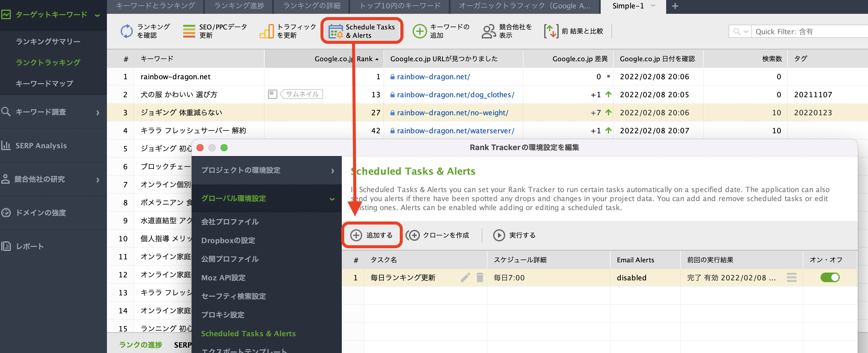Edit the 毎日ランキング更新 task with pencil icon
The height and width of the screenshot is (353, 868).
(465, 278)
